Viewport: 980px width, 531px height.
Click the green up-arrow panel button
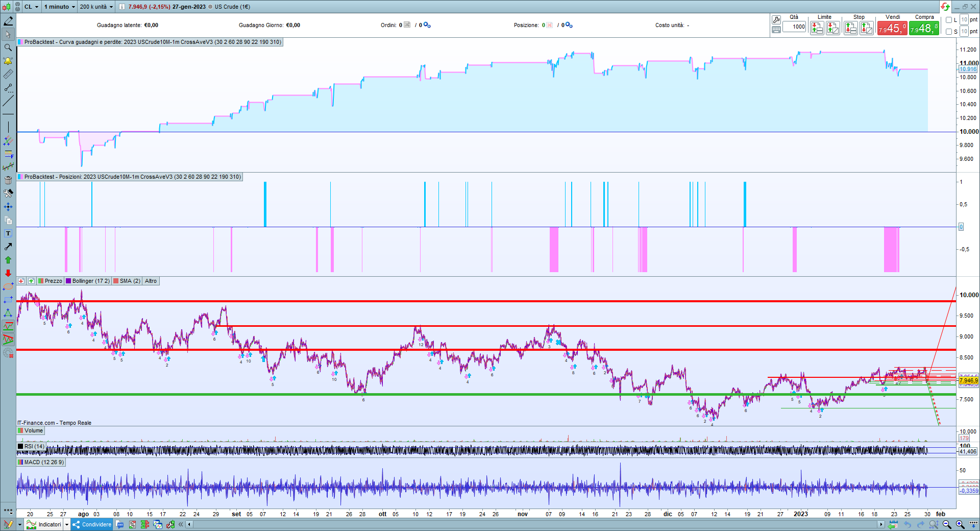[31, 281]
